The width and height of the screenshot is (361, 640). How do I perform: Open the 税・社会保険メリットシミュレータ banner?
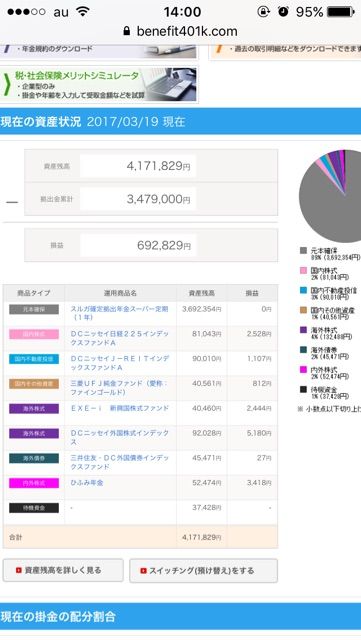coord(99,84)
